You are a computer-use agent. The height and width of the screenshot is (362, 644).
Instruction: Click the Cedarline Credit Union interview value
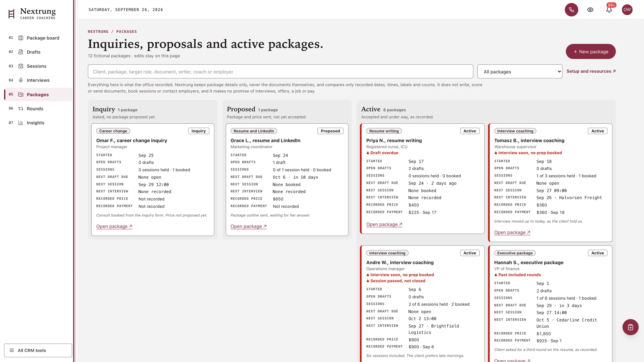click(567, 323)
